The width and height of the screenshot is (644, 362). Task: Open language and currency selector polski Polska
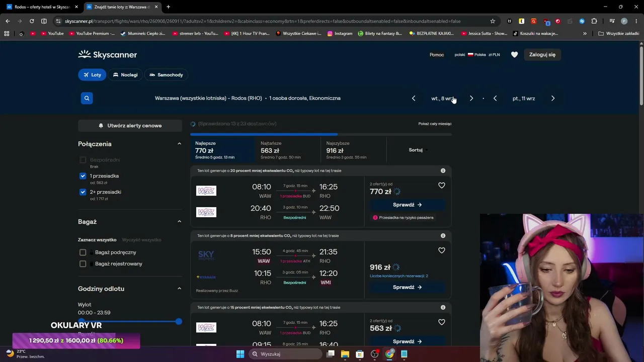(477, 55)
